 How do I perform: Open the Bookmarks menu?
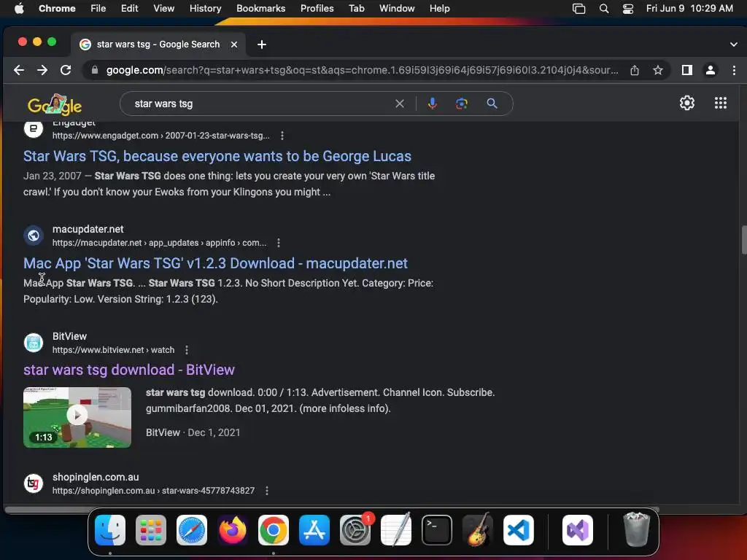[261, 9]
